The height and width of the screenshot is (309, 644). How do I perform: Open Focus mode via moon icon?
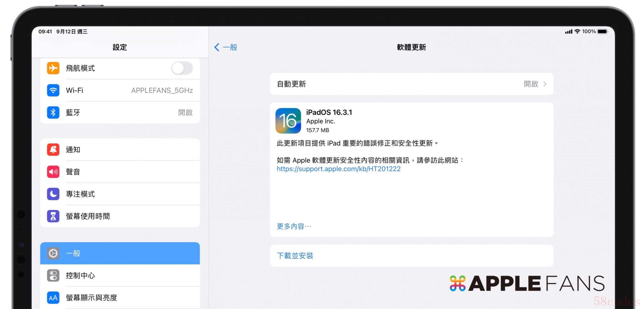click(x=53, y=194)
